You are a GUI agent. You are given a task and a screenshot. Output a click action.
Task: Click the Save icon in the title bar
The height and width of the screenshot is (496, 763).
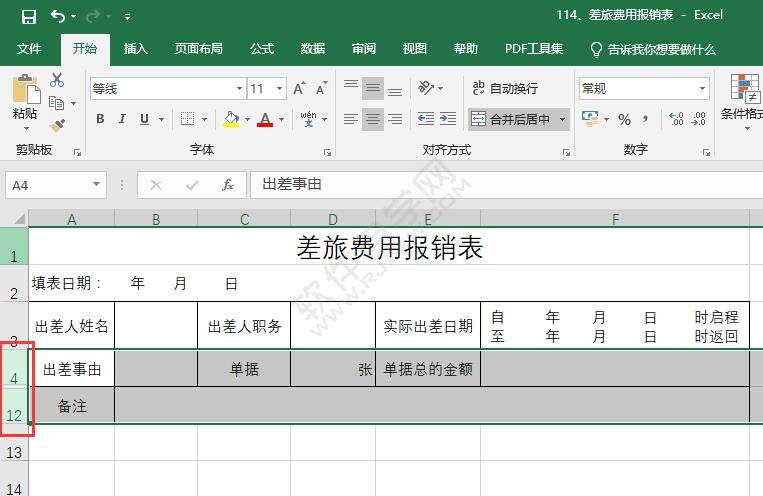click(28, 16)
